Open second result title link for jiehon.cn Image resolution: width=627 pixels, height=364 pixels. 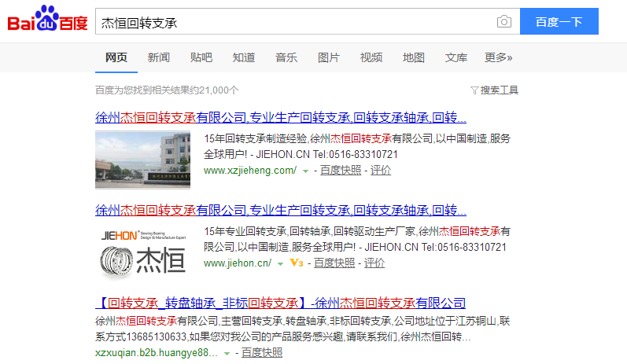[281, 210]
